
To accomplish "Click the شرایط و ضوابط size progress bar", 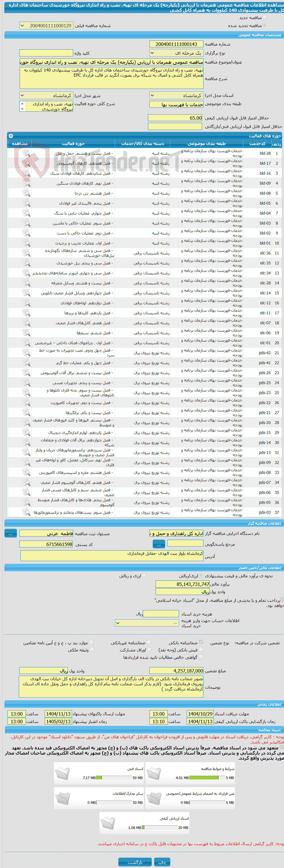I will (x=207, y=778).
